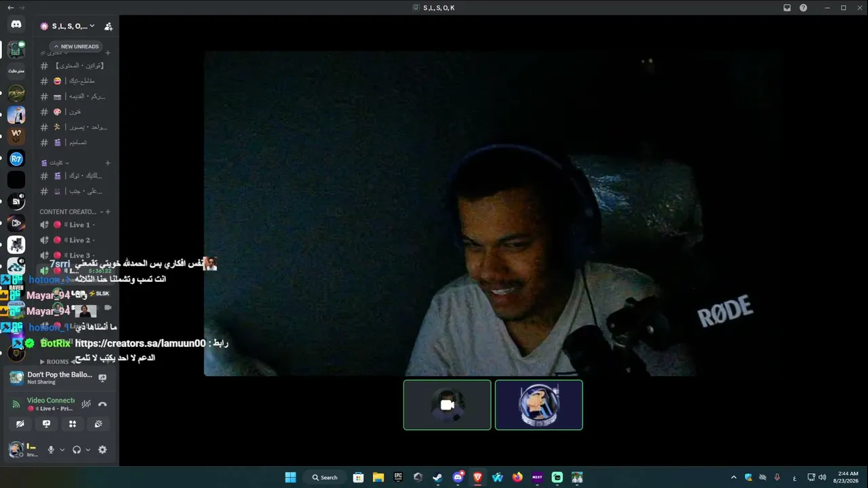Toggle noise suppression
Viewport: 868px width, 488px height.
click(x=86, y=404)
